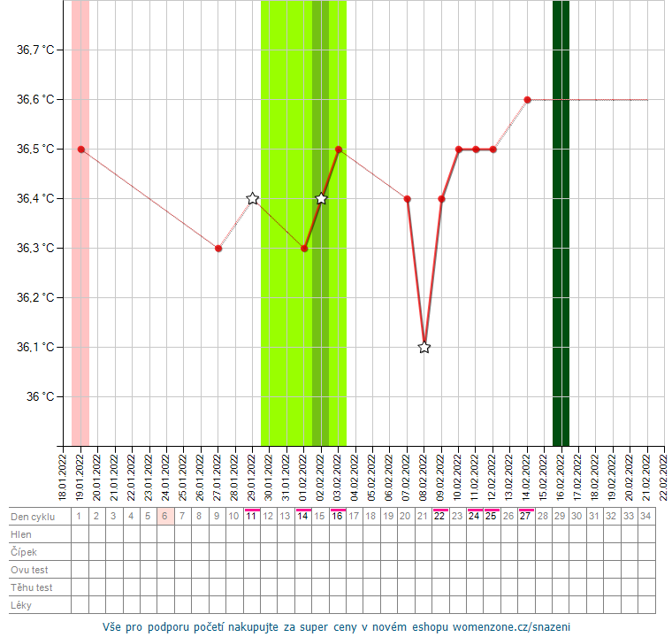Viewport: 672px width, 637px height.
Task: Click the star marker on 29.01.2022
Action: [x=252, y=198]
